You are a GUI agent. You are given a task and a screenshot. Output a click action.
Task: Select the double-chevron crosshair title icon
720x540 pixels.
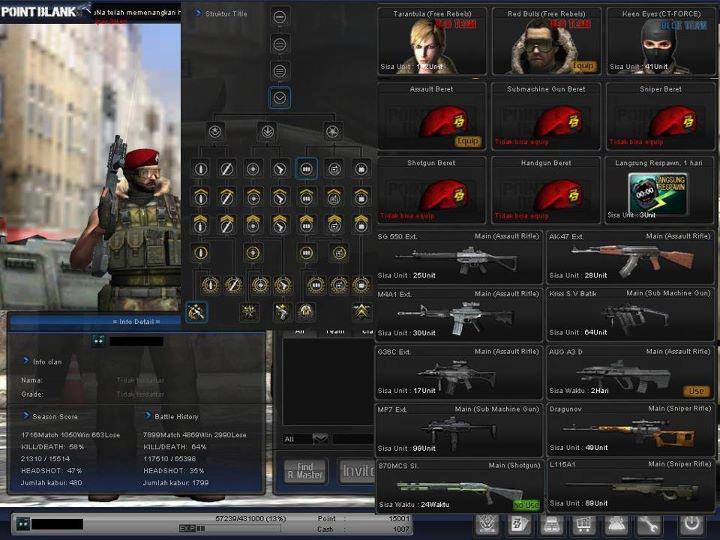(253, 225)
